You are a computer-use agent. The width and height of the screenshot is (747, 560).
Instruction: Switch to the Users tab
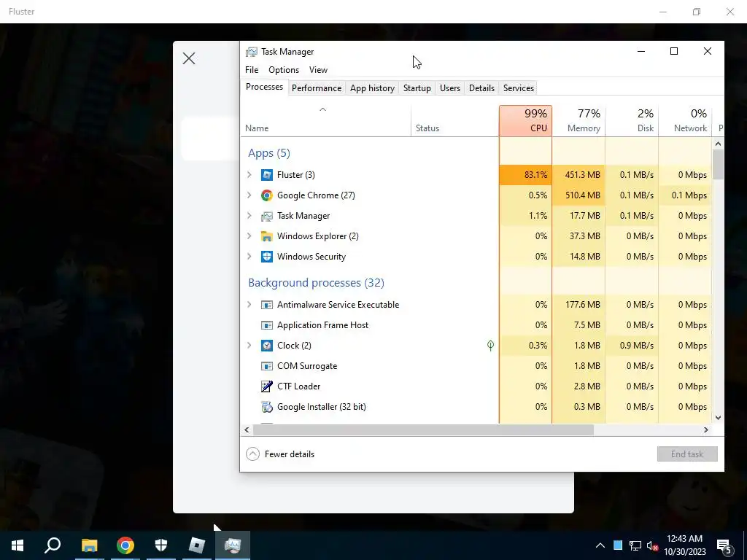click(x=449, y=88)
